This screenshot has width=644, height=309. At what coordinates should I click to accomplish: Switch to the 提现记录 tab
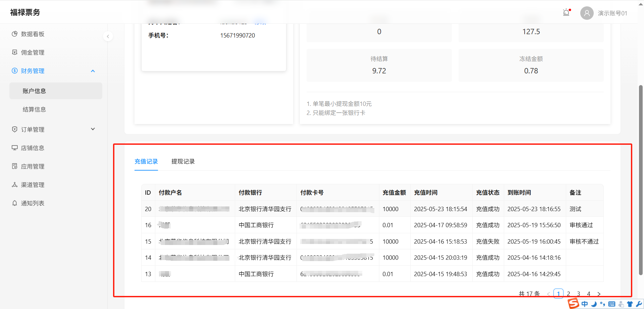click(183, 162)
